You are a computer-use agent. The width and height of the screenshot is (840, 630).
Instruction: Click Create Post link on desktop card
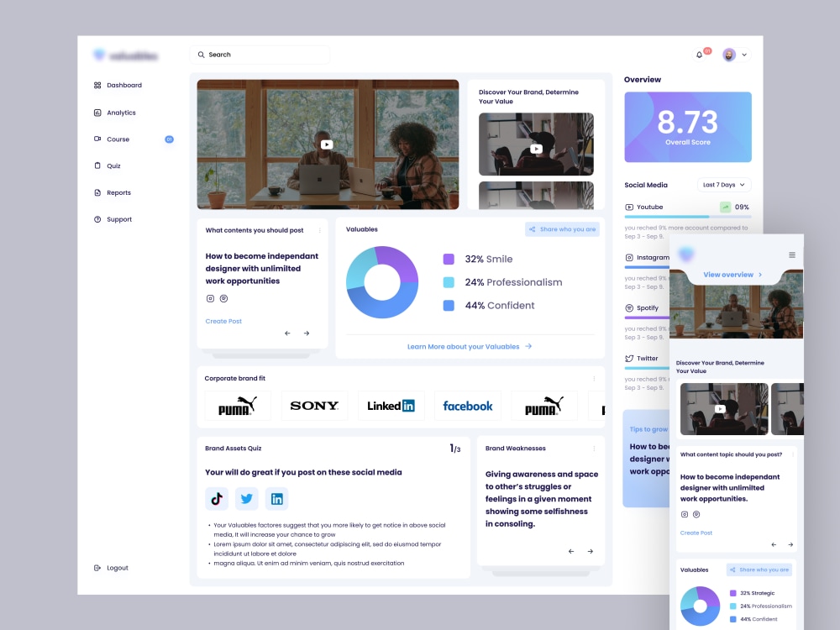click(223, 322)
